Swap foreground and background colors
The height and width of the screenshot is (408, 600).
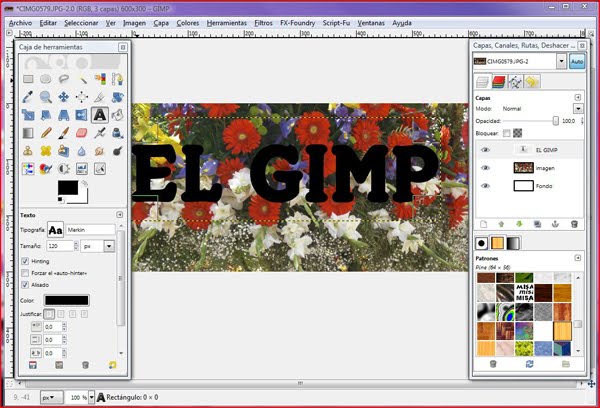pyautogui.click(x=84, y=184)
